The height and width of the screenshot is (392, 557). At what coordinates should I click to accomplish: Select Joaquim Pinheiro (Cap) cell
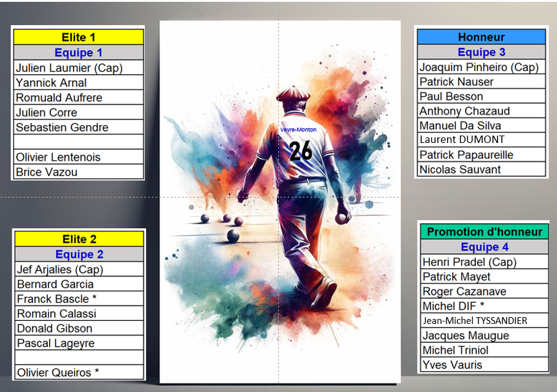(481, 67)
